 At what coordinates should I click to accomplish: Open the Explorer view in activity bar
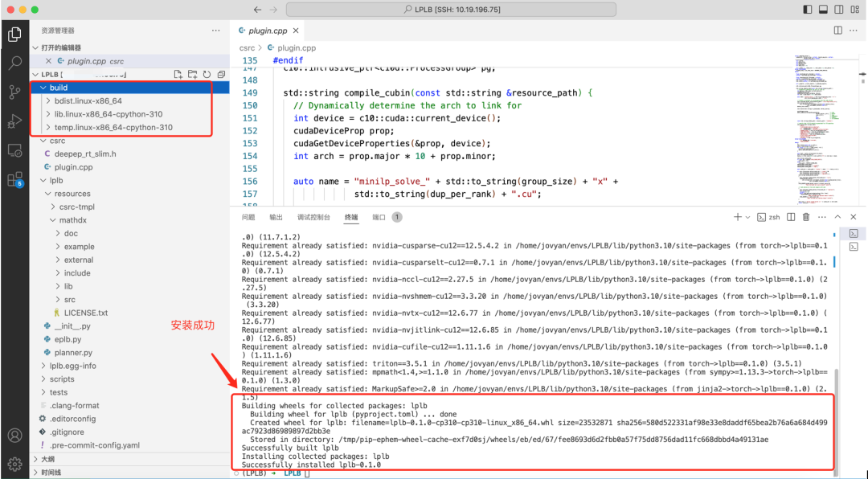point(15,35)
